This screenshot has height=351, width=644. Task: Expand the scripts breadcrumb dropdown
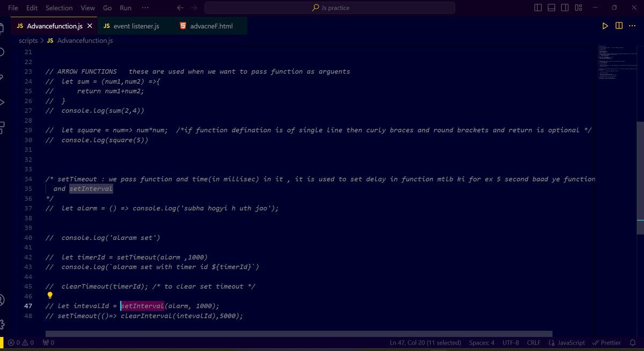click(x=28, y=40)
